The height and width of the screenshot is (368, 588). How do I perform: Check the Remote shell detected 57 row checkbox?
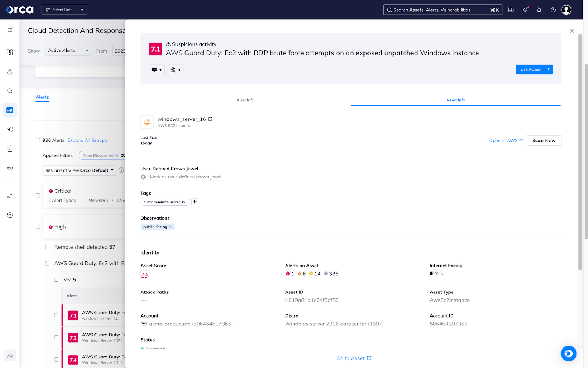click(47, 247)
